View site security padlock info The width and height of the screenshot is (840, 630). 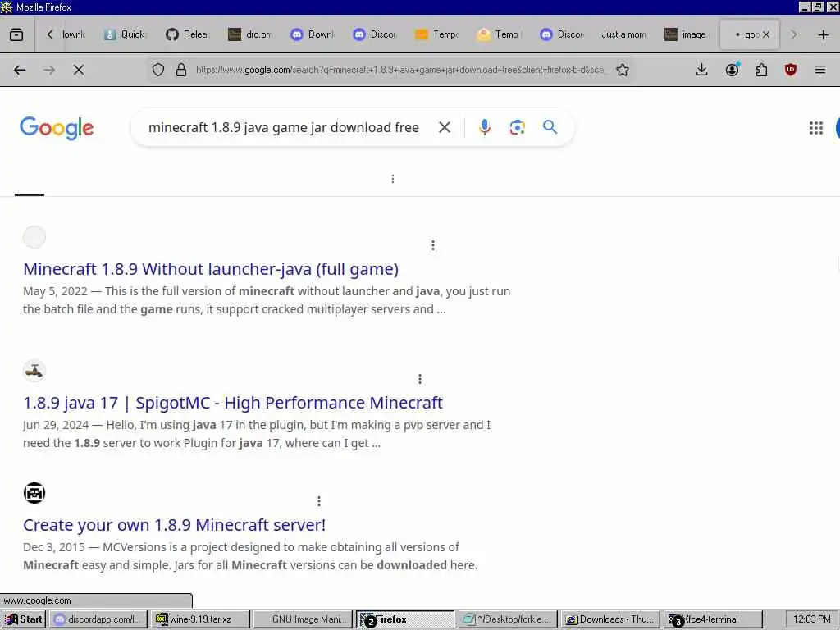click(181, 70)
